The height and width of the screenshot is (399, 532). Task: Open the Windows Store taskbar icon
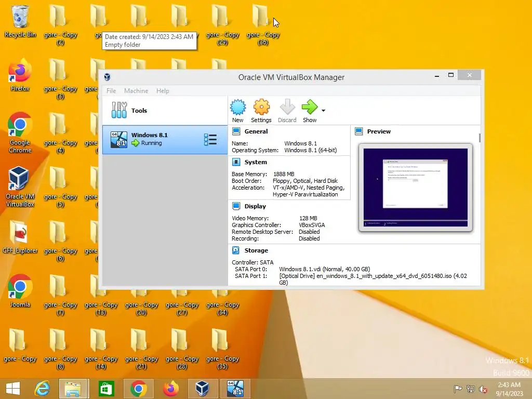click(x=106, y=389)
